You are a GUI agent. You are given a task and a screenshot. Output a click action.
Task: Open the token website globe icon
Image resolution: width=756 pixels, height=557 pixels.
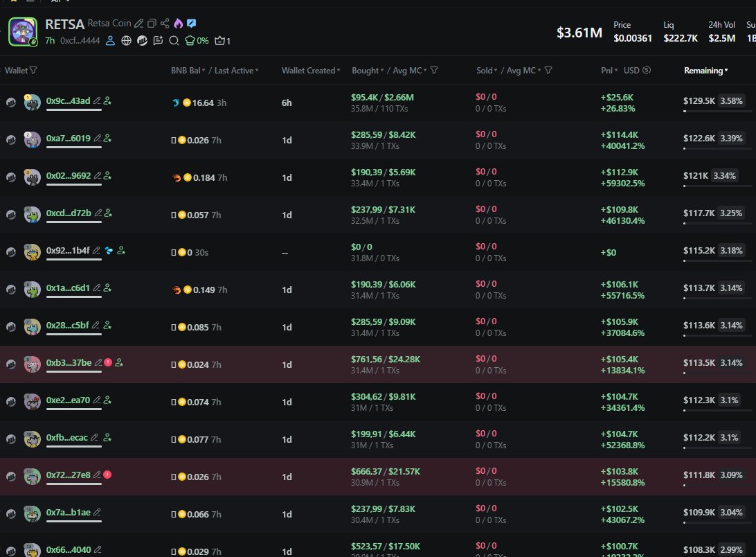coord(126,41)
